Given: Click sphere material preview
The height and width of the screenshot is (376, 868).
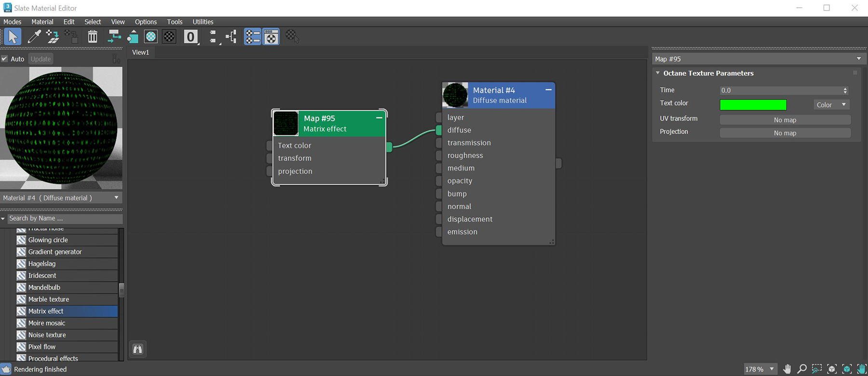Looking at the screenshot, I should click(61, 128).
